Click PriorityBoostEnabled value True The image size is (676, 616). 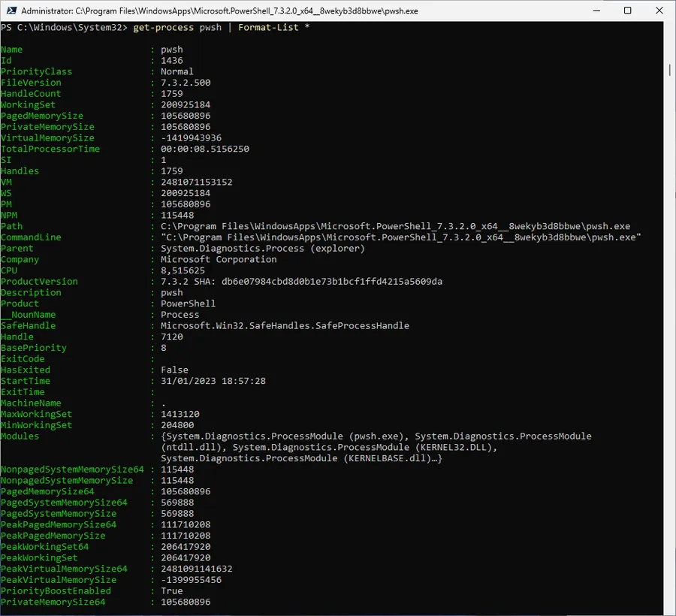(x=171, y=591)
